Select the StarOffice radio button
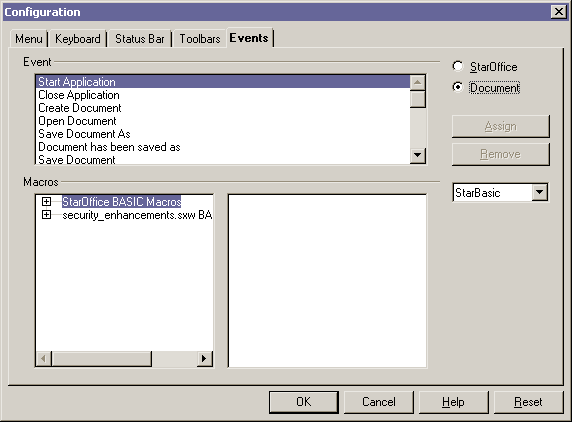572x422 pixels. point(457,66)
